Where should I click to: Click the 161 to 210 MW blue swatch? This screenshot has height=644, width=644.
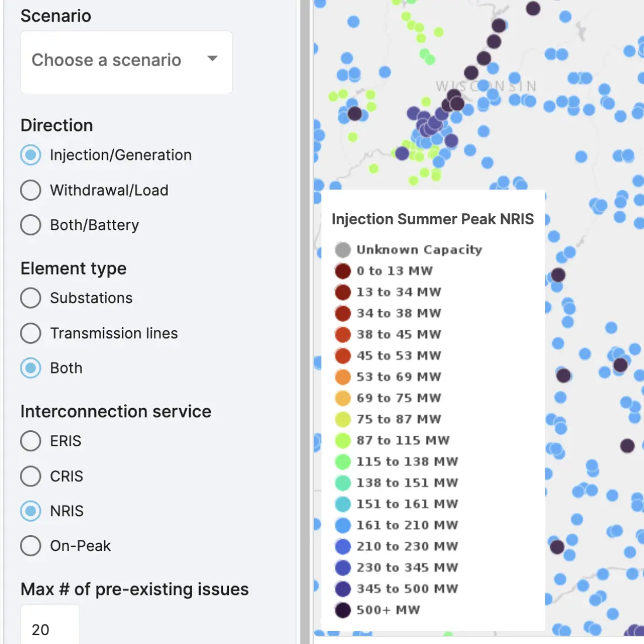[343, 525]
